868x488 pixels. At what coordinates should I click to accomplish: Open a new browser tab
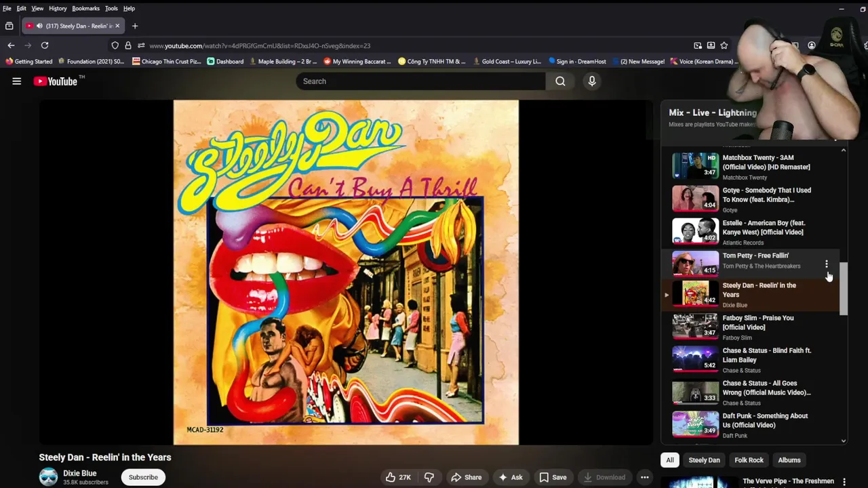click(x=135, y=26)
